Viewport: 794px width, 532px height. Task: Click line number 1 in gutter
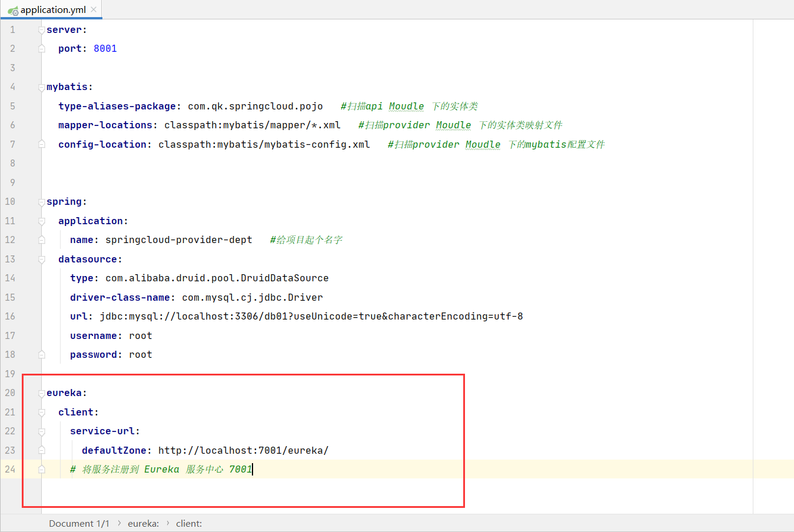coord(12,29)
